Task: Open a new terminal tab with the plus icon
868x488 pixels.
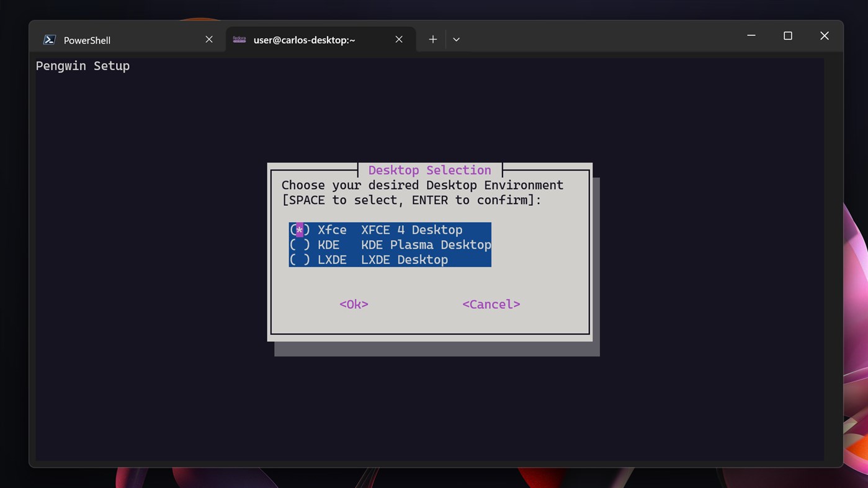Action: 432,38
